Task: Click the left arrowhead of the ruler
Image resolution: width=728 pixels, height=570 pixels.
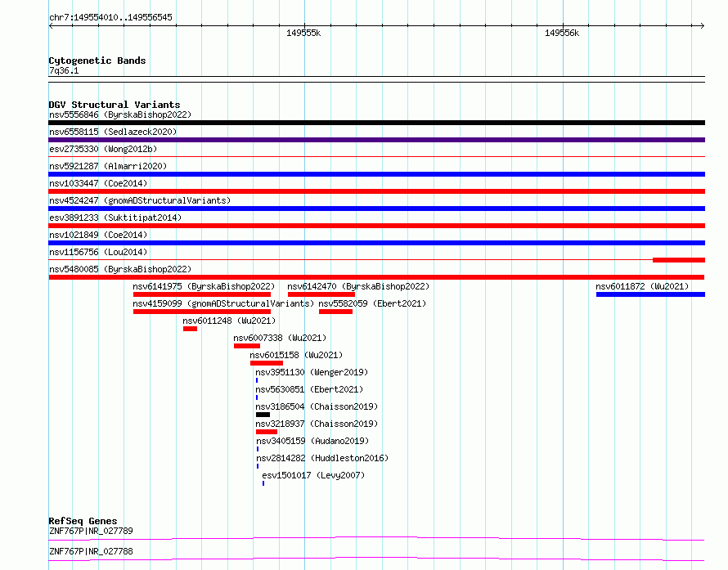Action: tap(51, 25)
